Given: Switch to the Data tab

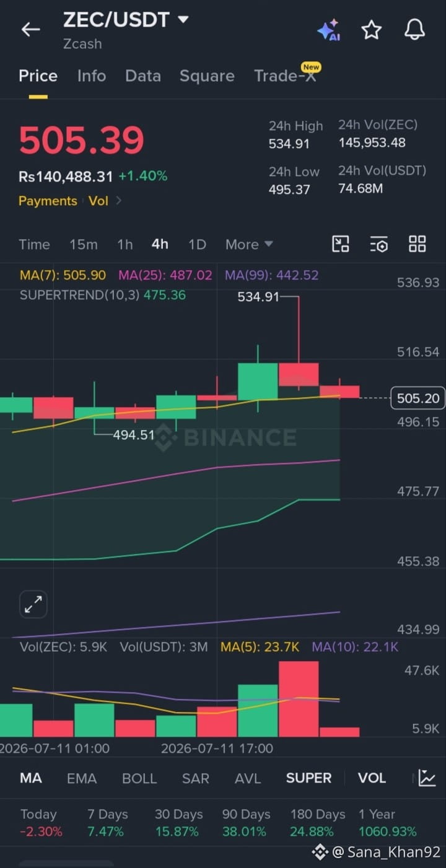Looking at the screenshot, I should [143, 76].
